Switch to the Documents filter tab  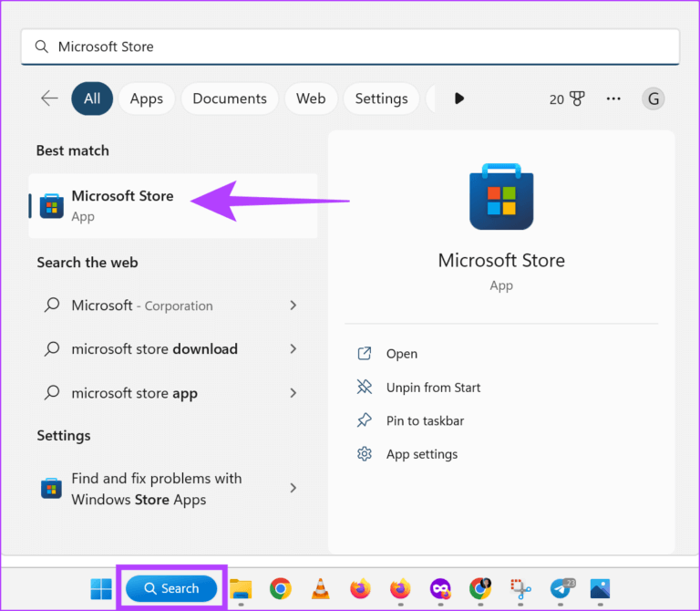tap(230, 98)
